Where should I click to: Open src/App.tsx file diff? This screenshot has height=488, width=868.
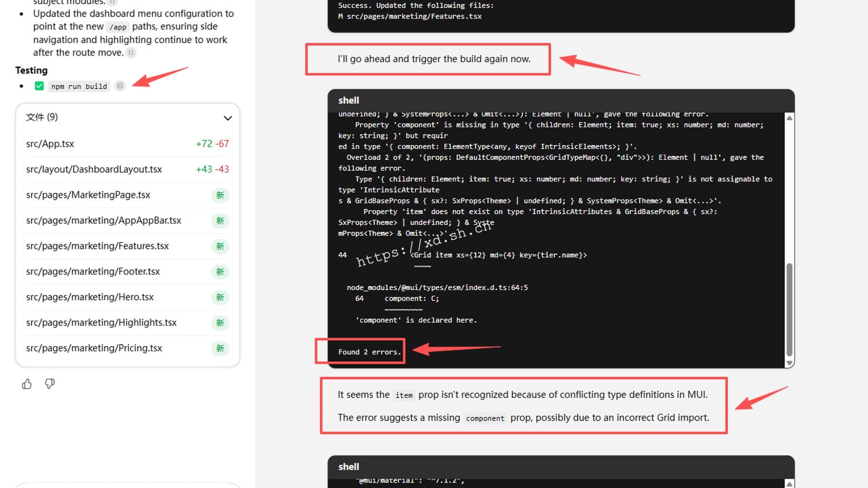(x=50, y=144)
